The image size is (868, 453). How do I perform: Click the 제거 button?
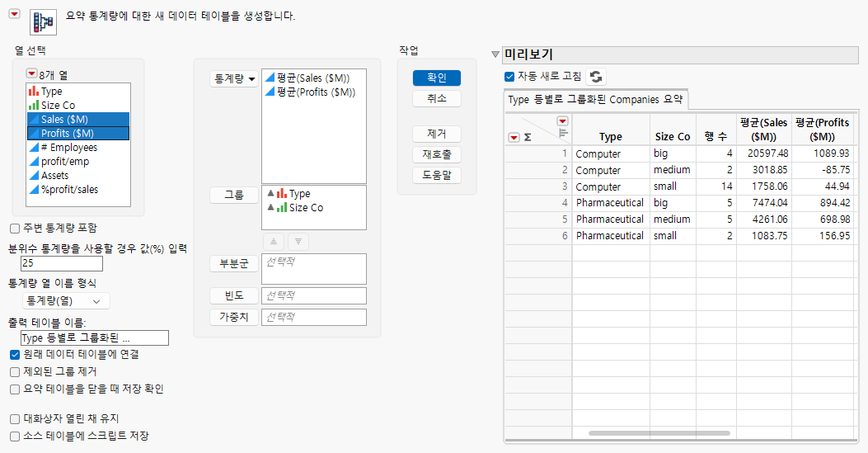tap(437, 134)
